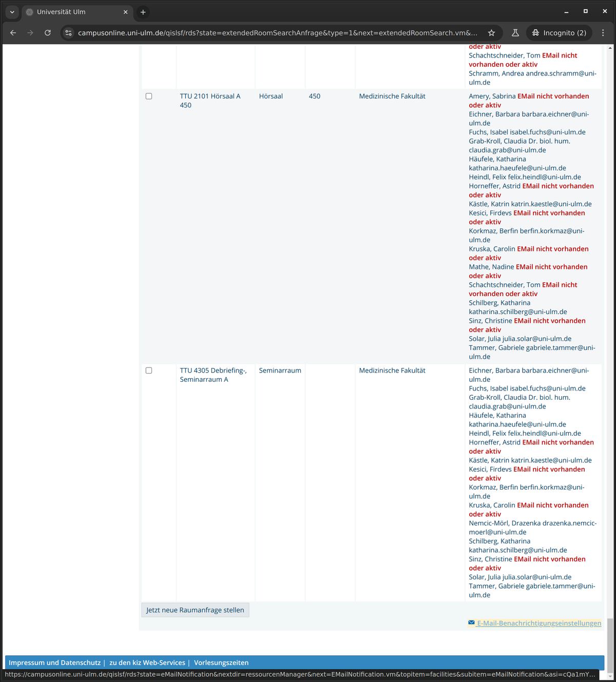Maximize the browser window
Screen dimensions: 616x682
[x=586, y=11]
